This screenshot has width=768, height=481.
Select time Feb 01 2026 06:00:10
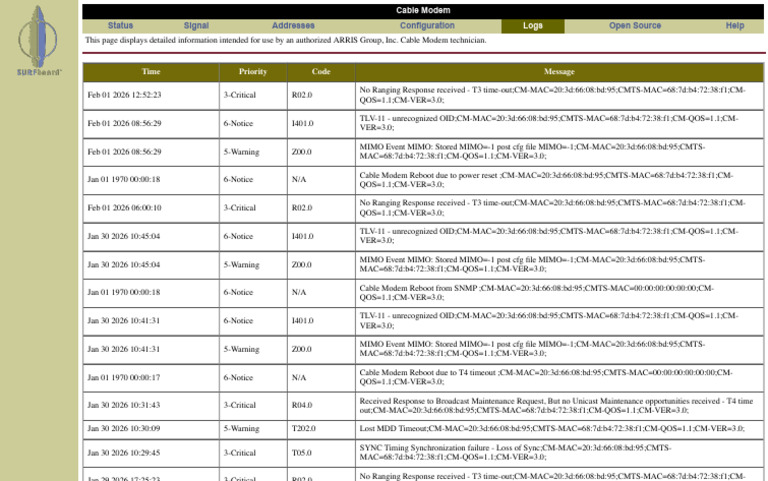click(x=124, y=208)
